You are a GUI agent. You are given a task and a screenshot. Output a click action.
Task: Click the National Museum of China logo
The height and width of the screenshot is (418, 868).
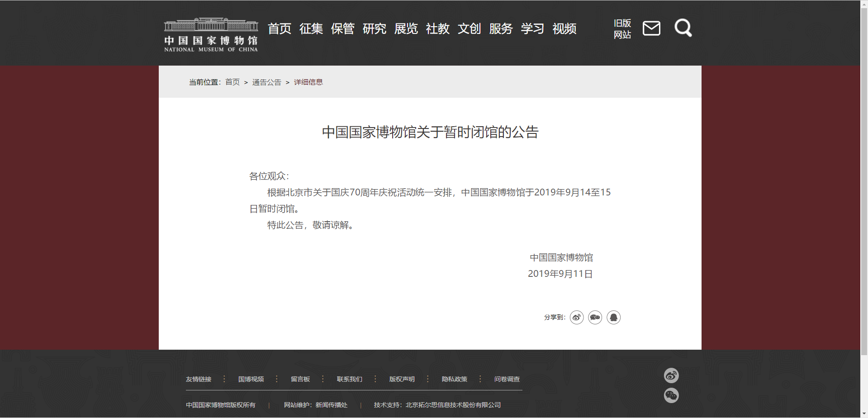[211, 35]
